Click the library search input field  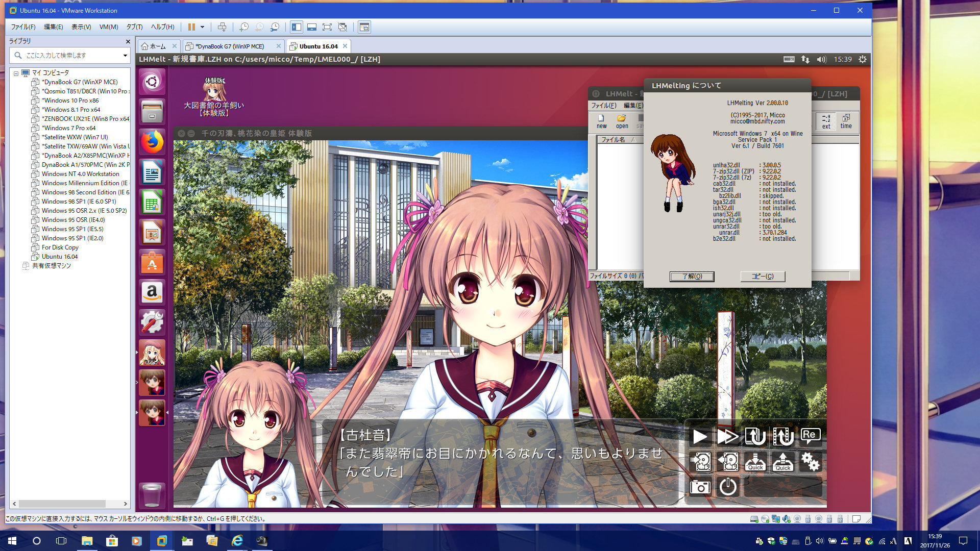(x=69, y=55)
